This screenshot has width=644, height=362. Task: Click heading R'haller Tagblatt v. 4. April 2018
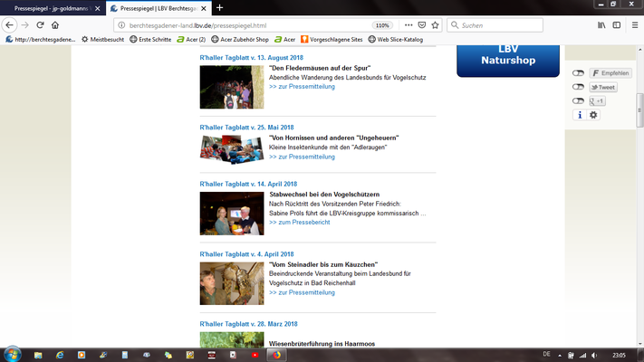pos(246,254)
